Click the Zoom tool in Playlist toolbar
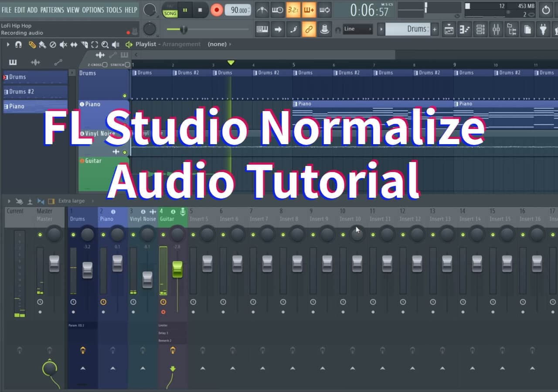 point(105,44)
